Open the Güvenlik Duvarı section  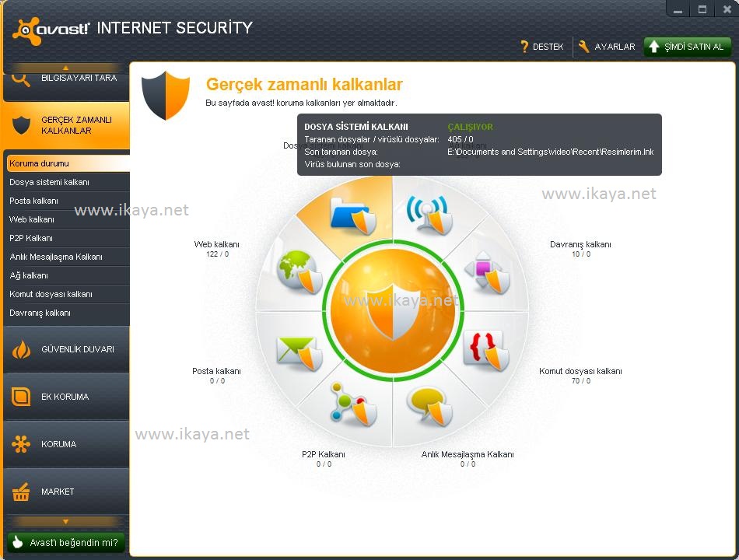tap(66, 349)
